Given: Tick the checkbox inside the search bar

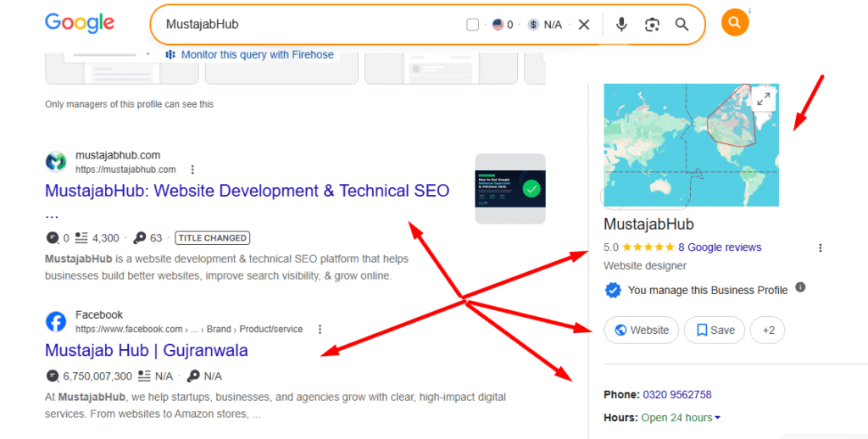Looking at the screenshot, I should 472,25.
